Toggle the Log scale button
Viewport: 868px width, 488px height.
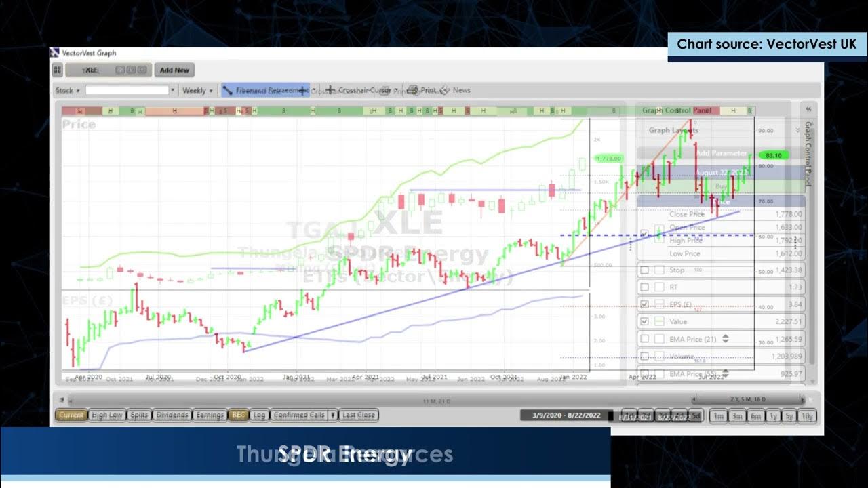pyautogui.click(x=259, y=415)
